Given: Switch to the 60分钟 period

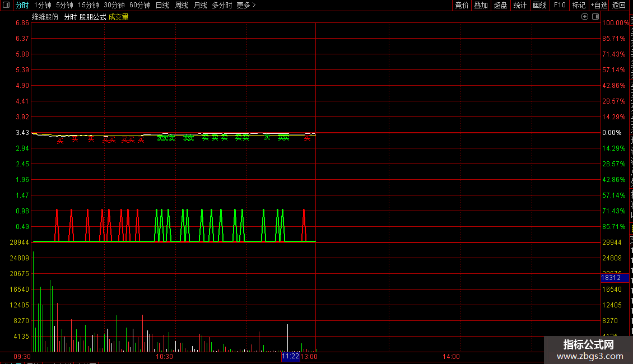Looking at the screenshot, I should point(140,5).
